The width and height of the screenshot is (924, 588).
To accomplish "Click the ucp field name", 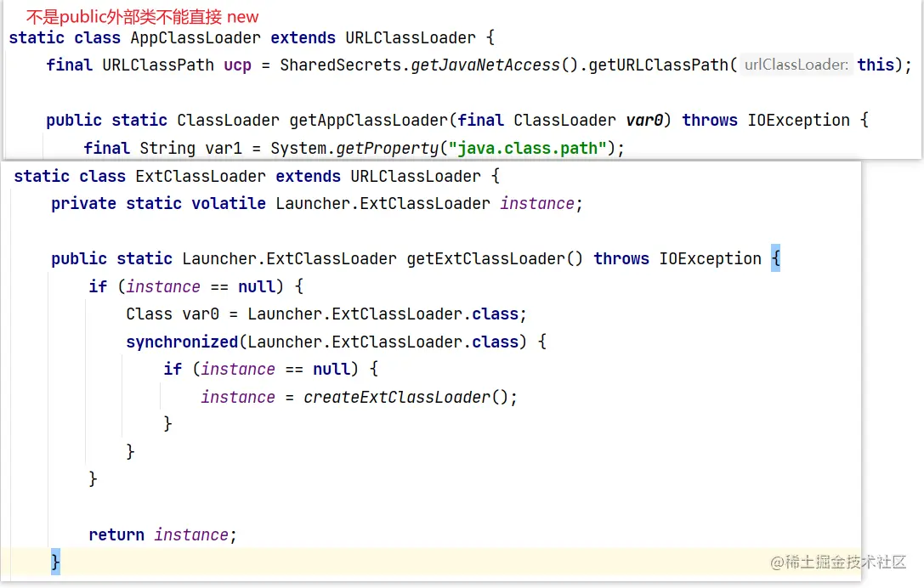I will [x=237, y=65].
